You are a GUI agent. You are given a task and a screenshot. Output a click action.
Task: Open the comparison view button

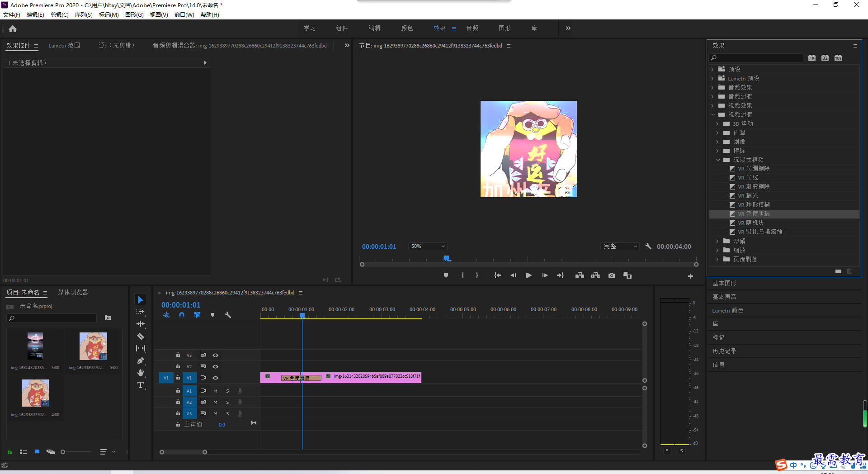pos(627,275)
